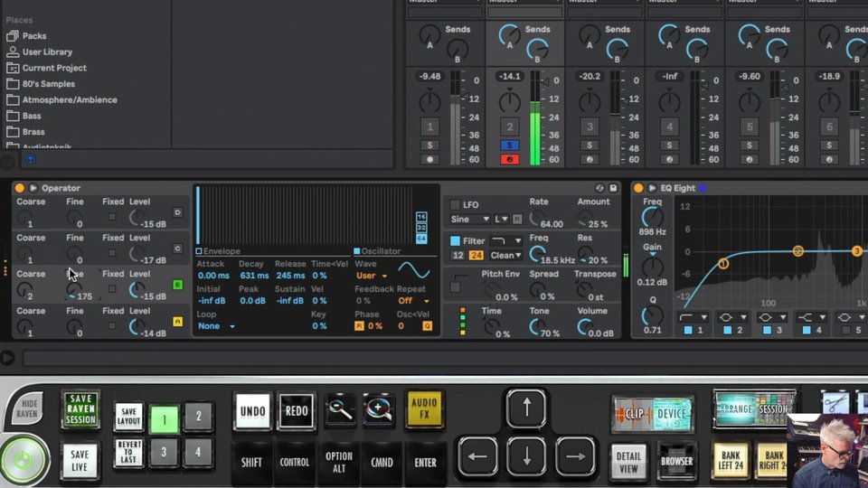Switch to the Envelope tab
This screenshot has height=488, width=868.
pyautogui.click(x=218, y=251)
